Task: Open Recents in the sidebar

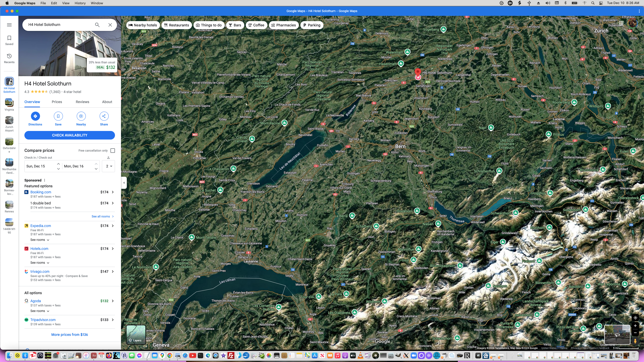Action: point(9,58)
